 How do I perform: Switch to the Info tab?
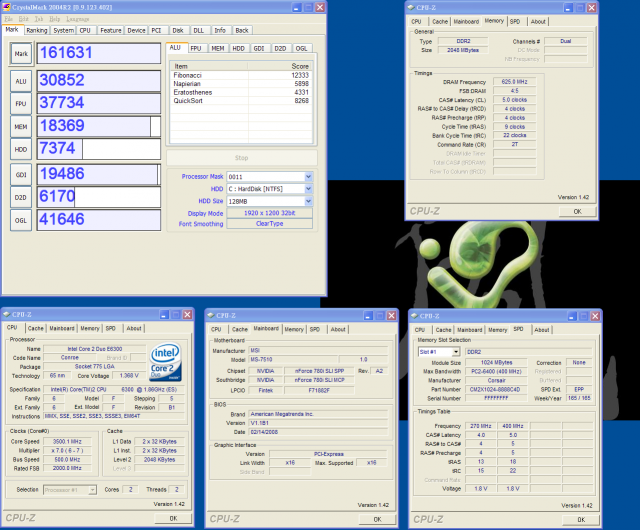coord(220,30)
